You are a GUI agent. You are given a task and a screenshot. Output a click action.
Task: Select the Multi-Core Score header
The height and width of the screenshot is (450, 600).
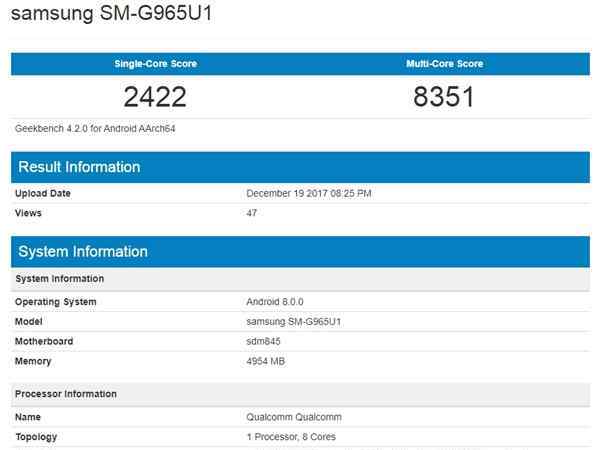click(x=445, y=64)
